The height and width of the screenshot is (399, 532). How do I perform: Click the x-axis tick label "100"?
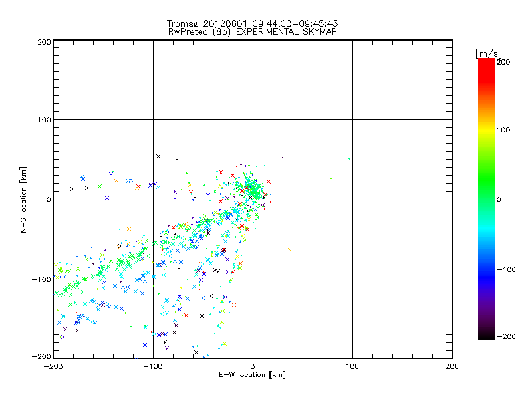pyautogui.click(x=352, y=366)
